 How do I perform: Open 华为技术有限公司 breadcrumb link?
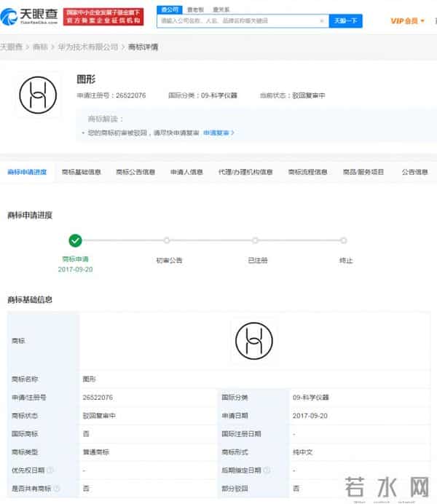tap(88, 47)
